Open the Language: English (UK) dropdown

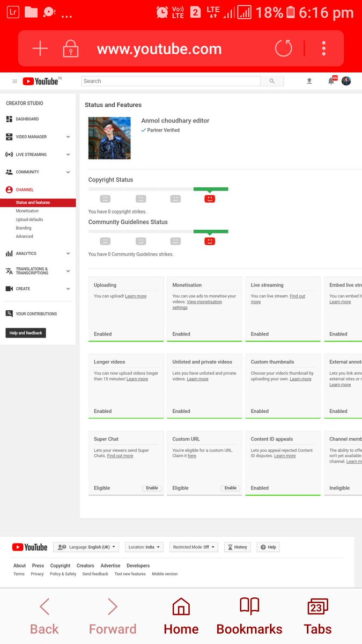[x=86, y=547]
